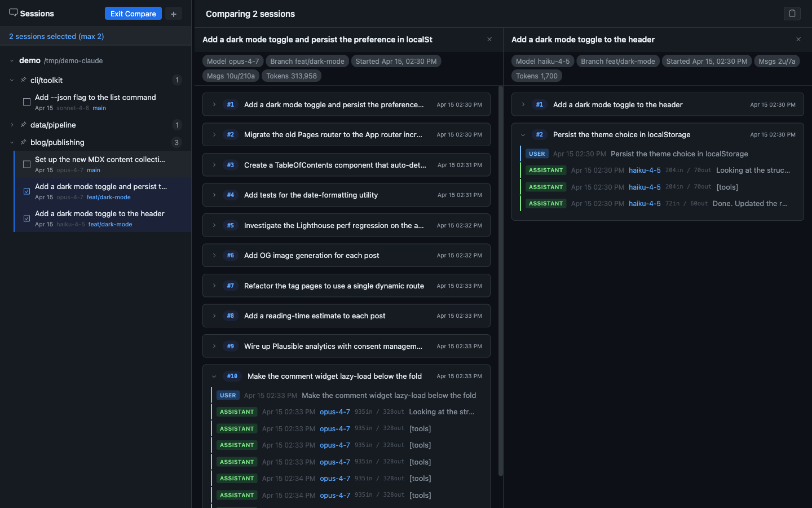The width and height of the screenshot is (812, 508).
Task: Click the clipboard copy icon at top right
Action: pos(792,14)
